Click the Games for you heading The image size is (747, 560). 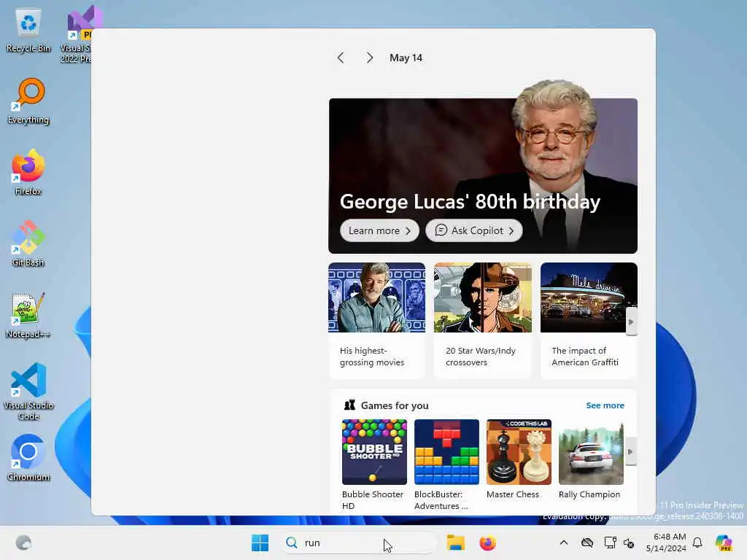[395, 405]
